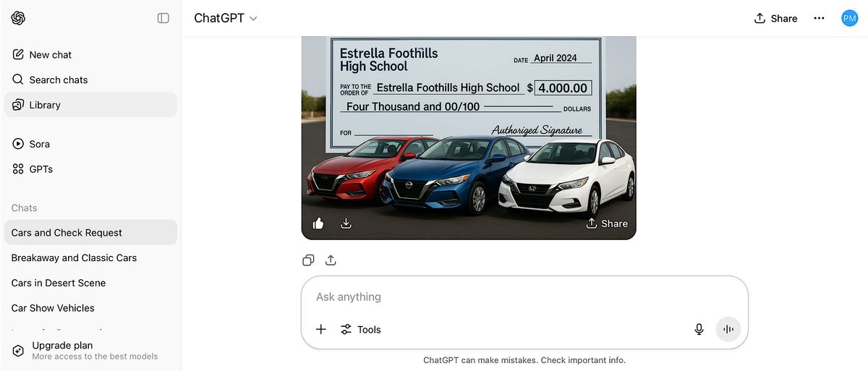Click the plus icon to add attachments
The width and height of the screenshot is (868, 371).
tap(321, 329)
